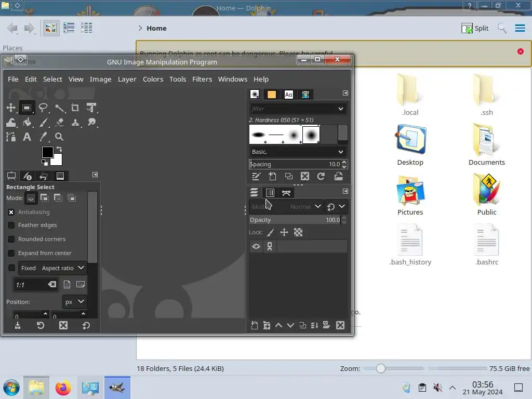Open the Filters menu

tap(202, 79)
